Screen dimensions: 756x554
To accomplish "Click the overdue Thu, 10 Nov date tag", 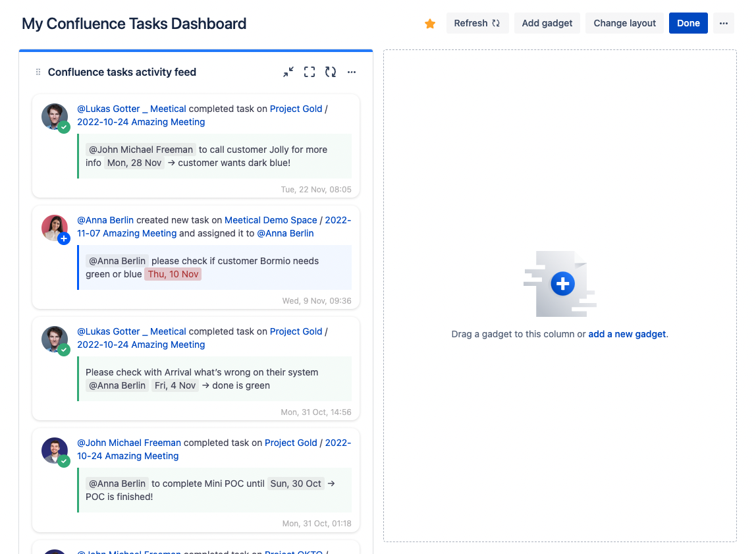I will click(x=173, y=274).
